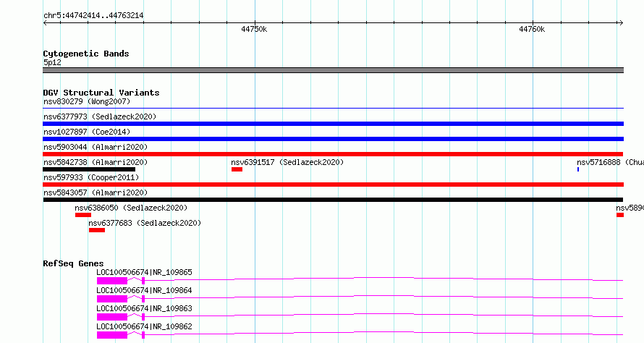Click the small second exon of NR_109865
644x343 pixels.
[x=143, y=281]
